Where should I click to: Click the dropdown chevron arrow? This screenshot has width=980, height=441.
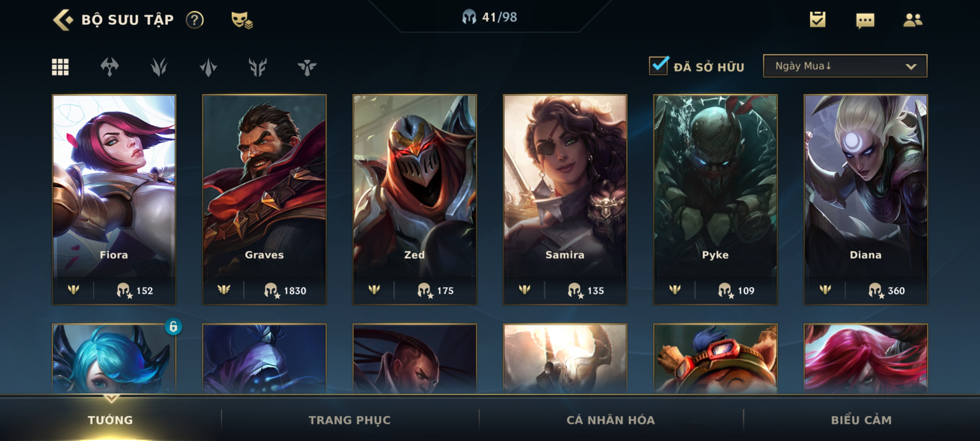pyautogui.click(x=911, y=66)
